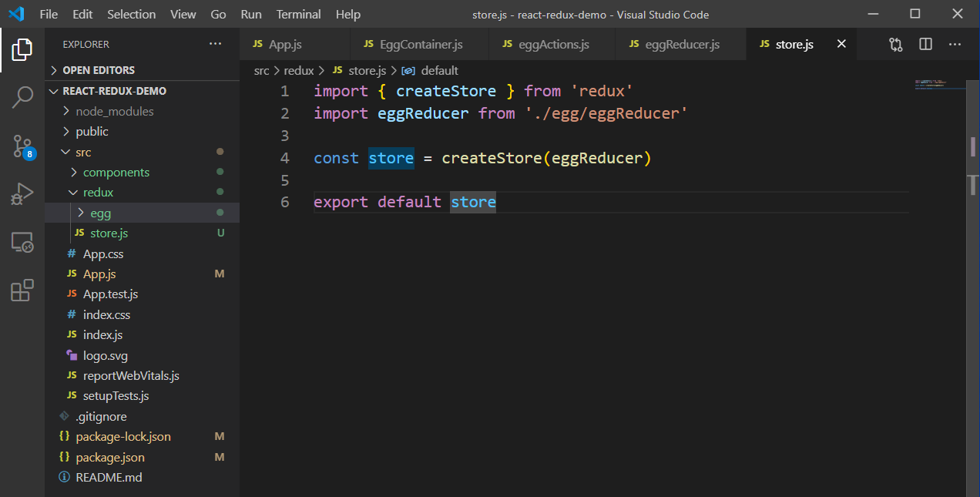Open the View menu
This screenshot has height=497, width=980.
pyautogui.click(x=183, y=14)
